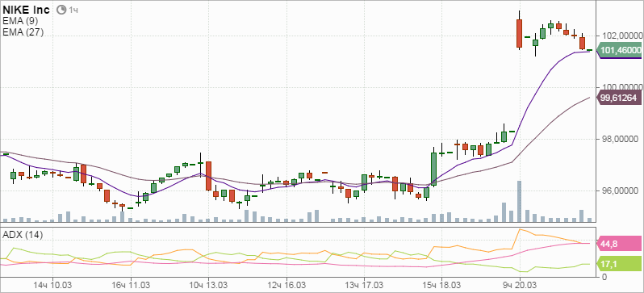
Task: Click the 100,00000 price axis label
Action: click(621, 86)
